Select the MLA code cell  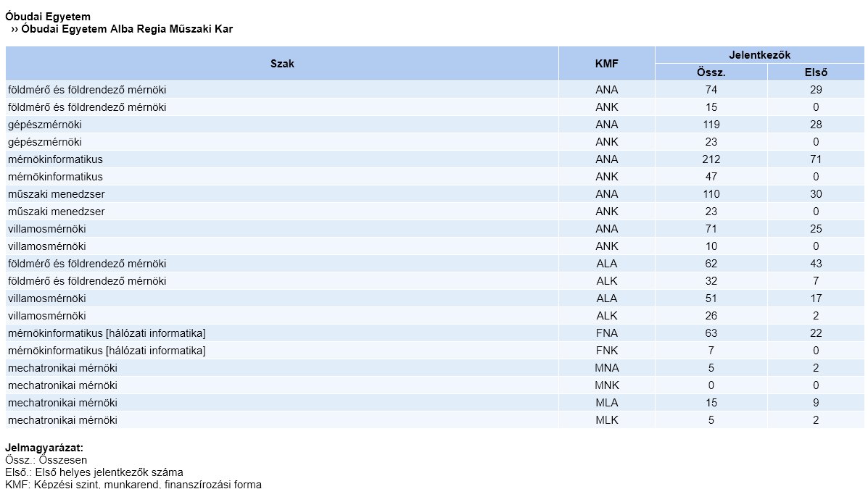[606, 403]
